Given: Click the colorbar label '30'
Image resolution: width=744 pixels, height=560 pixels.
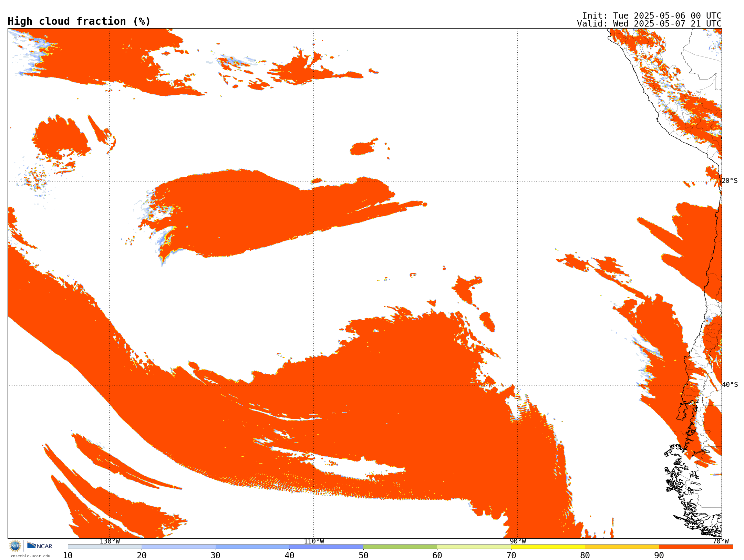Looking at the screenshot, I should point(216,556).
